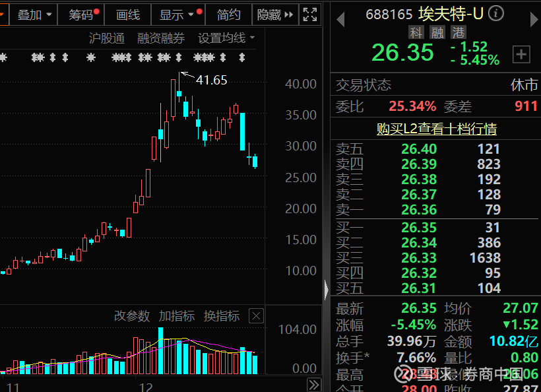541x392 pixels.
Task: Select 卖五 price 26.40
Action: [x=419, y=149]
